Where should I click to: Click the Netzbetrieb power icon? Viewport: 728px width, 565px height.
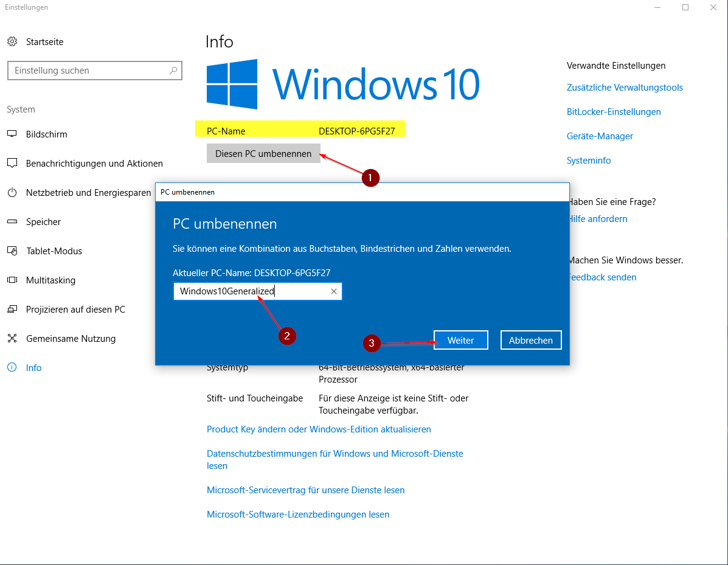[x=12, y=193]
